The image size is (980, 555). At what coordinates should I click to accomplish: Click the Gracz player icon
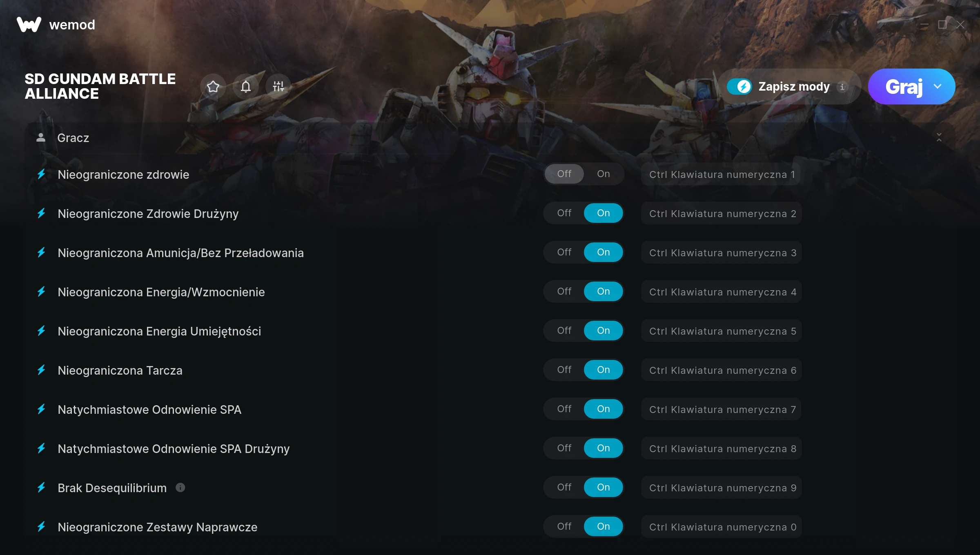click(41, 138)
